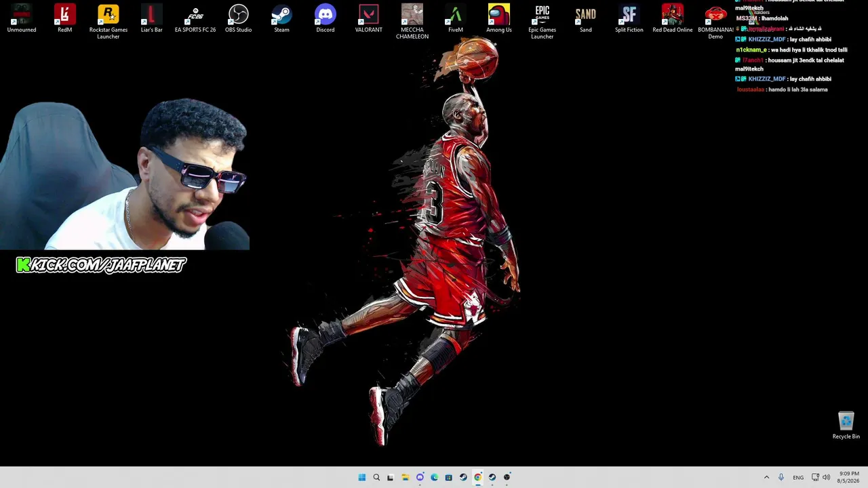Select the Epic Games Launcher shortcut
This screenshot has height=488, width=868.
(x=542, y=22)
